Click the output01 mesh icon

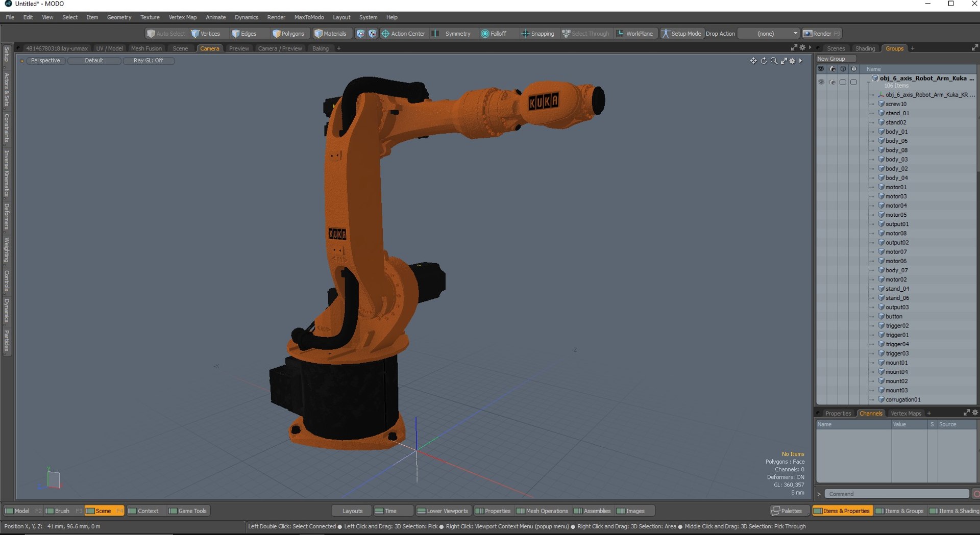(881, 224)
